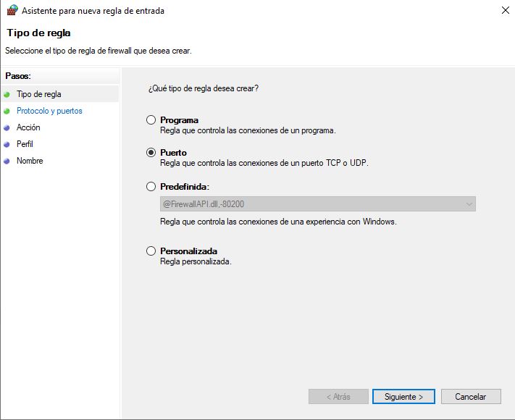Viewport: 515px width, 420px height.
Task: Choose the Predefinida rule option
Action: [151, 187]
